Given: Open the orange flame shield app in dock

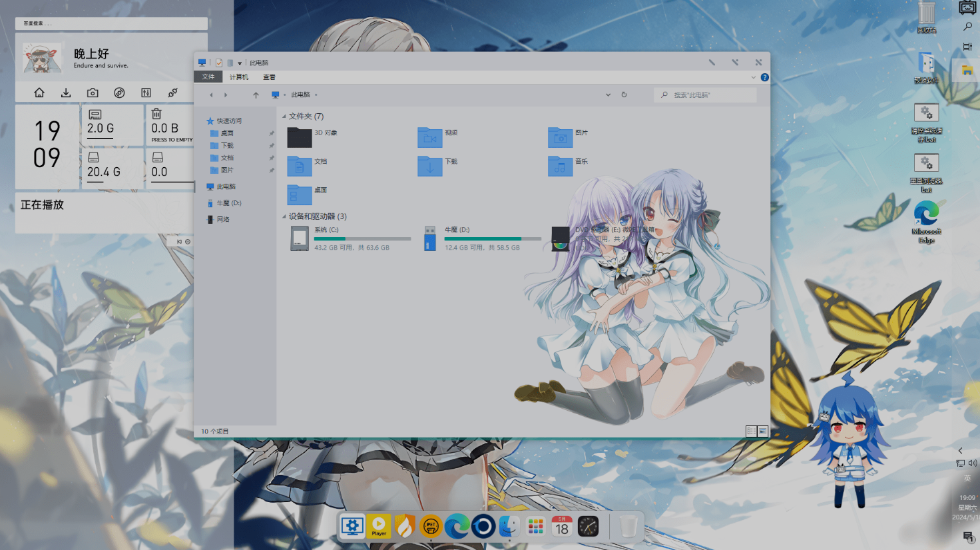Looking at the screenshot, I should [405, 527].
